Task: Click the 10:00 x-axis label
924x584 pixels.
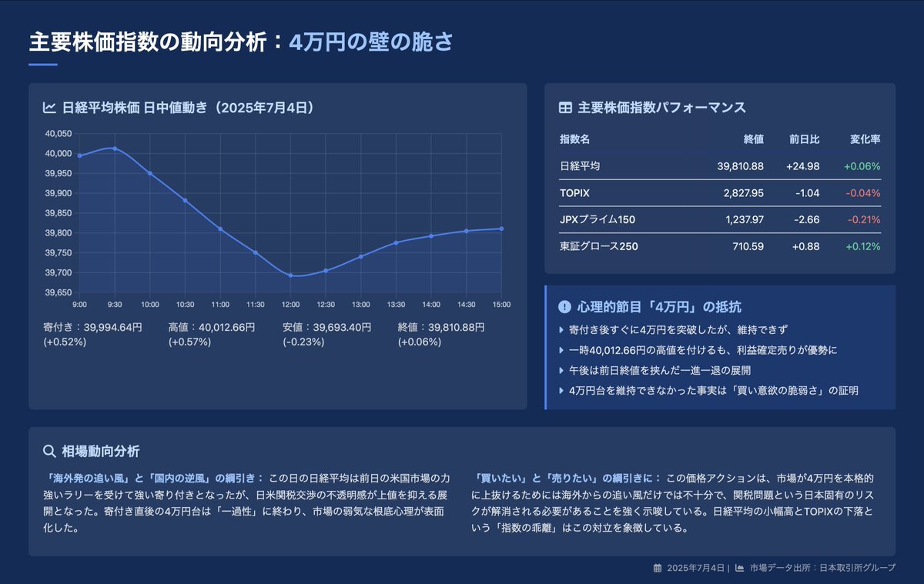Action: click(x=150, y=305)
